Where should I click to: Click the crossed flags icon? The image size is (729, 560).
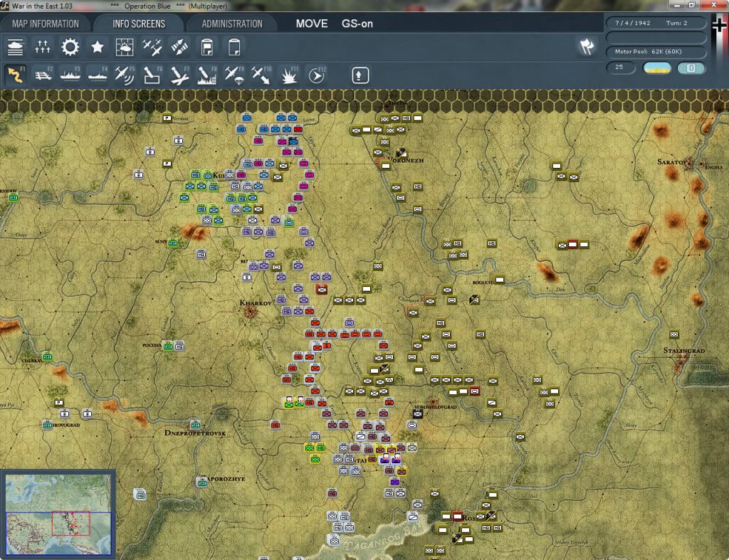pyautogui.click(x=587, y=47)
